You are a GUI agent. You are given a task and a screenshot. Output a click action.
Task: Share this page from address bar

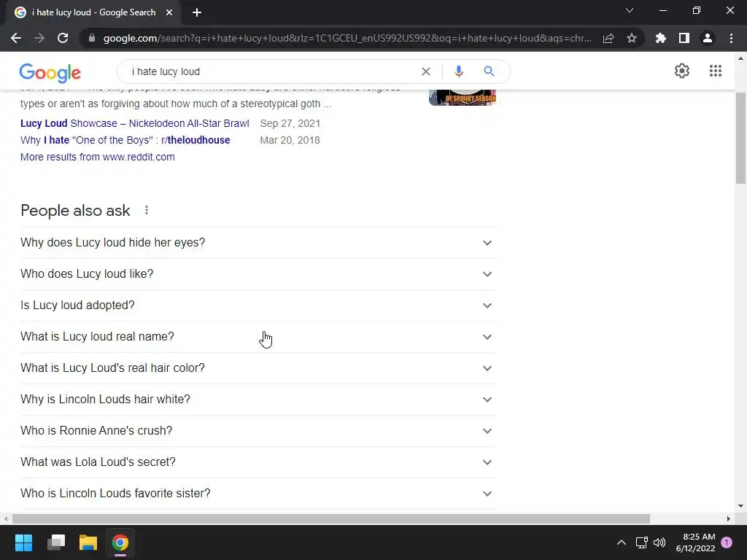coord(608,38)
